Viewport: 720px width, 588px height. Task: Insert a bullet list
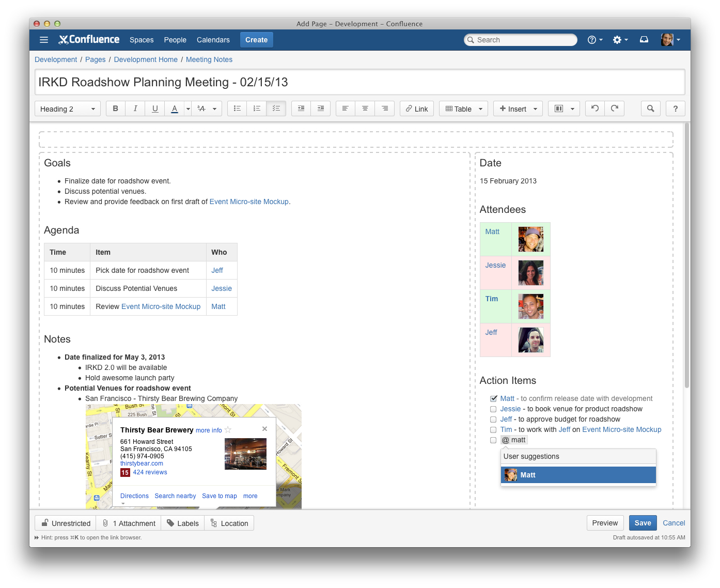pos(237,109)
